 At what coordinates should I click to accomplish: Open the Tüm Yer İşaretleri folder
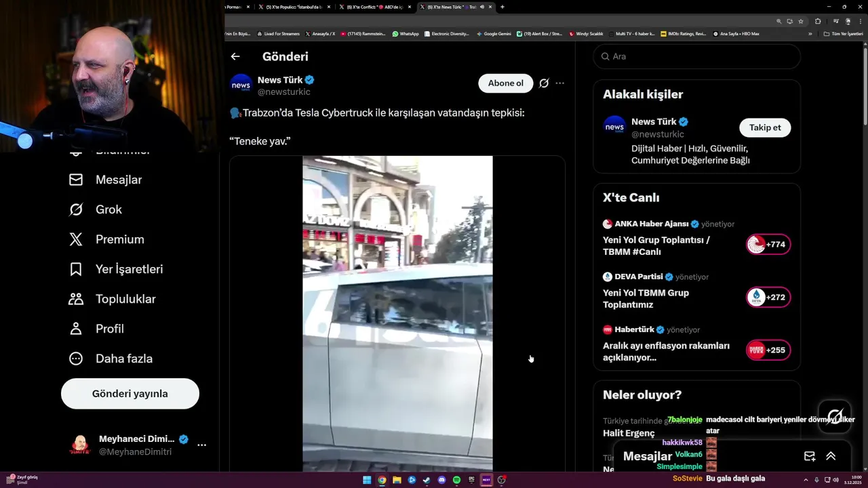pyautogui.click(x=844, y=33)
